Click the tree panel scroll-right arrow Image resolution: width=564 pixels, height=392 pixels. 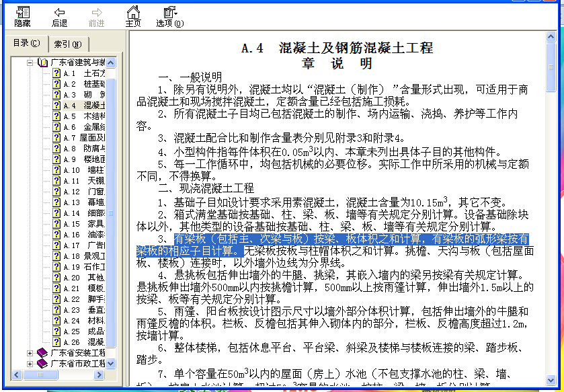99,375
